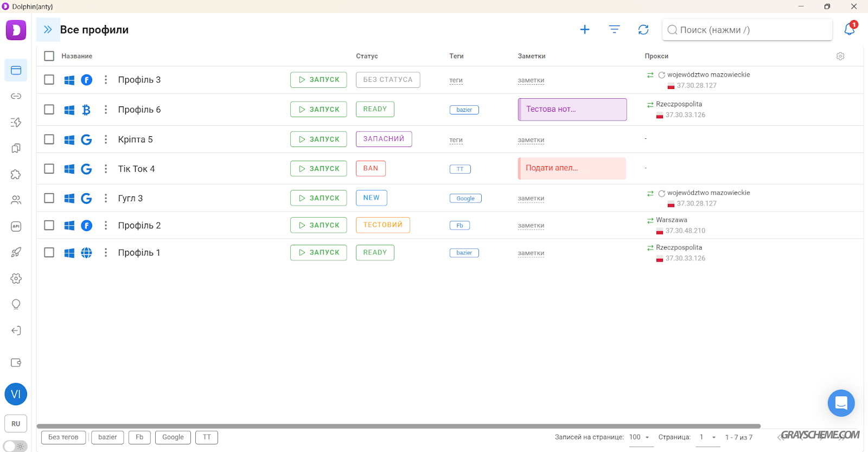Launch Профіль 3 with ЗАПУСК button

(x=318, y=80)
